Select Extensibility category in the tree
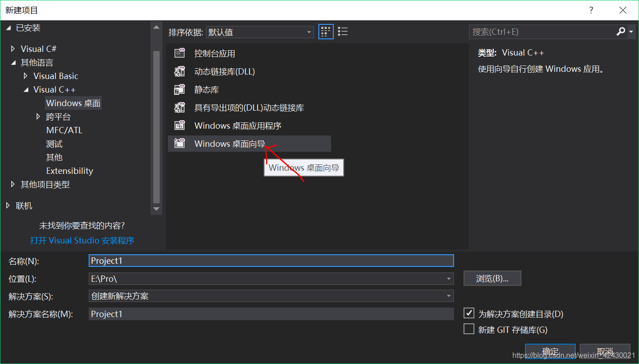Screen dimensions: 639x364 pyautogui.click(x=70, y=171)
